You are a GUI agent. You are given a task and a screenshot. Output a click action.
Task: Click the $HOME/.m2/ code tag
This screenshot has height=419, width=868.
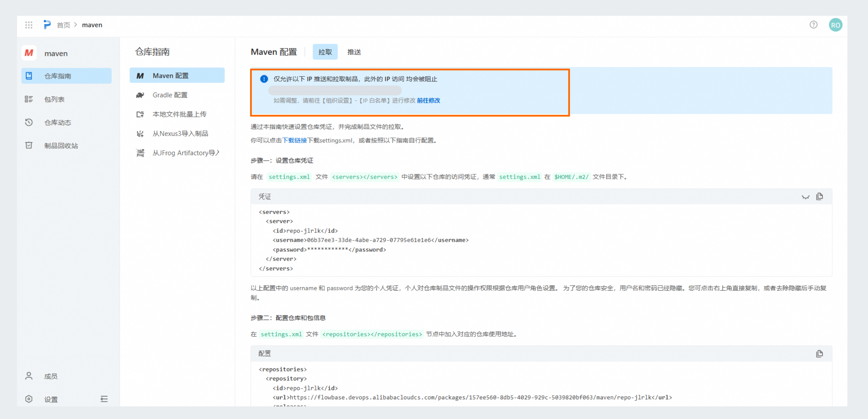[x=571, y=177]
